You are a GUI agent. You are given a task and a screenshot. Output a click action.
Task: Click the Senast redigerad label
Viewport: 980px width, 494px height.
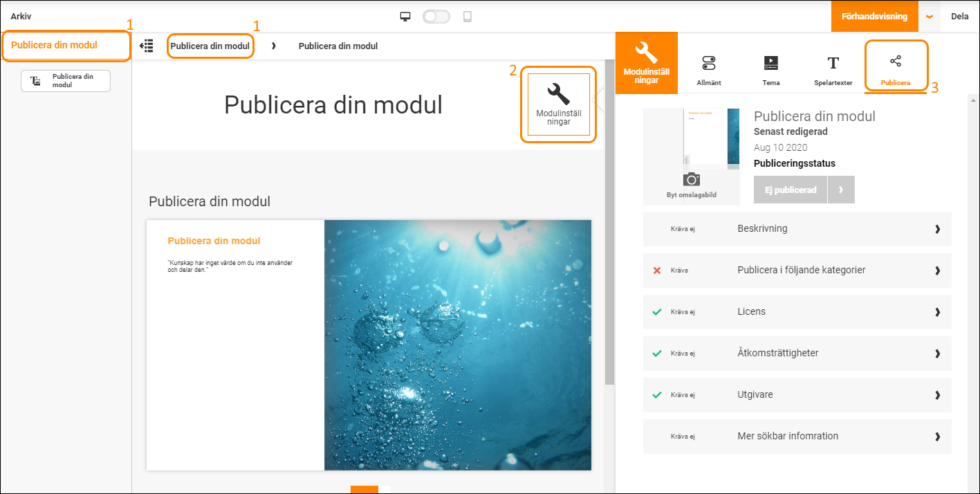(x=791, y=131)
